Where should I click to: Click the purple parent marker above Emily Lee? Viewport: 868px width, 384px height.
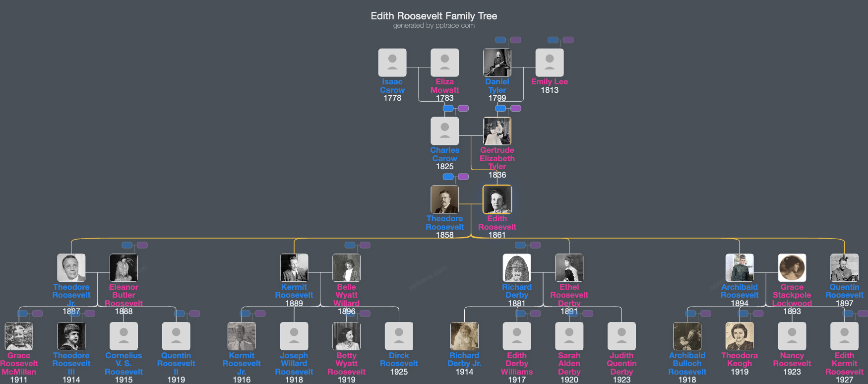pos(568,40)
